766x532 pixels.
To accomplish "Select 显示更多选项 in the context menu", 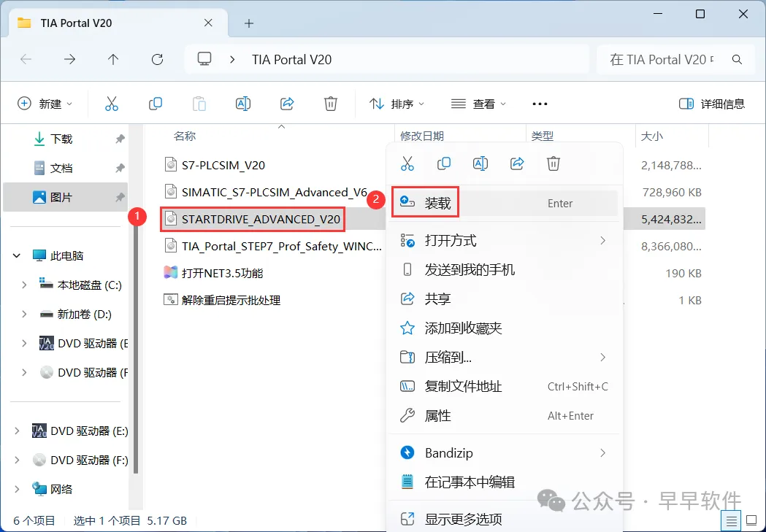I will [x=505, y=519].
